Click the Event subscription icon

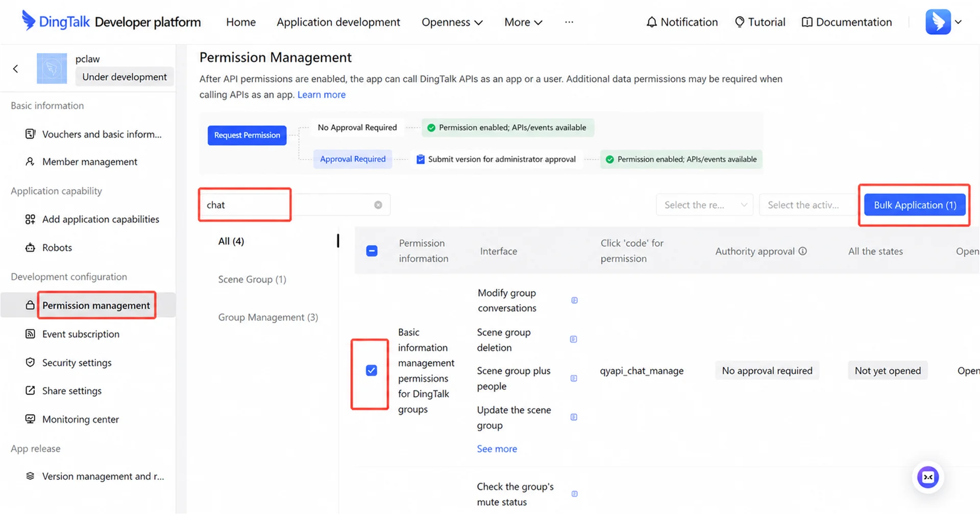click(x=30, y=334)
